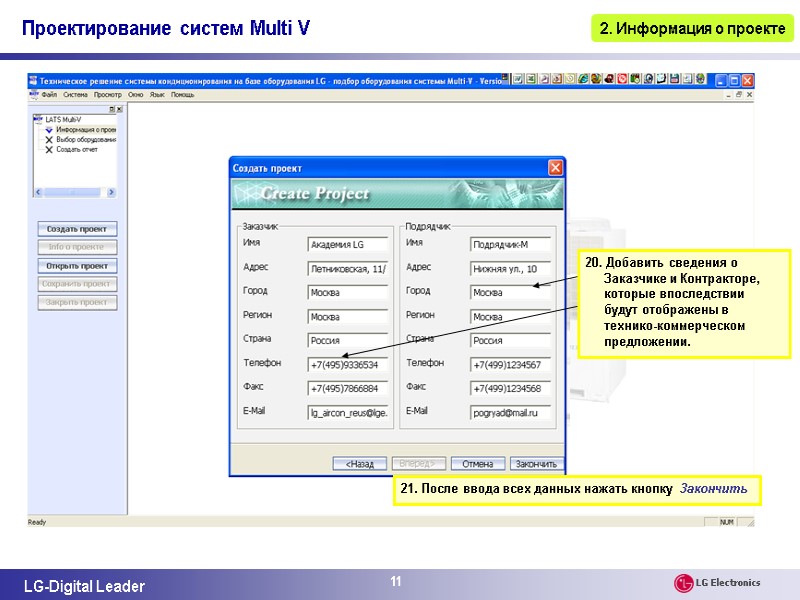Open the Просмотр menu
Image resolution: width=800 pixels, height=600 pixels.
tap(108, 95)
